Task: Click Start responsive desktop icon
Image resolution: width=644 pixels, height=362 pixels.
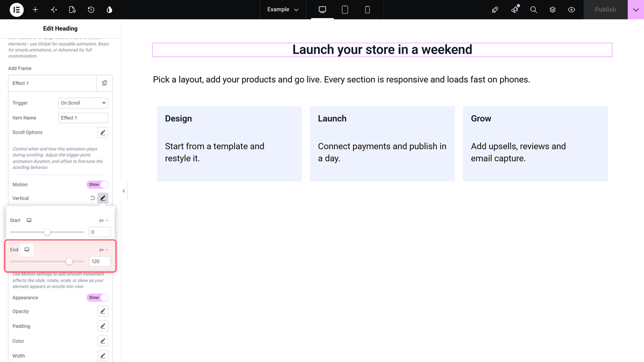Action: (30, 220)
